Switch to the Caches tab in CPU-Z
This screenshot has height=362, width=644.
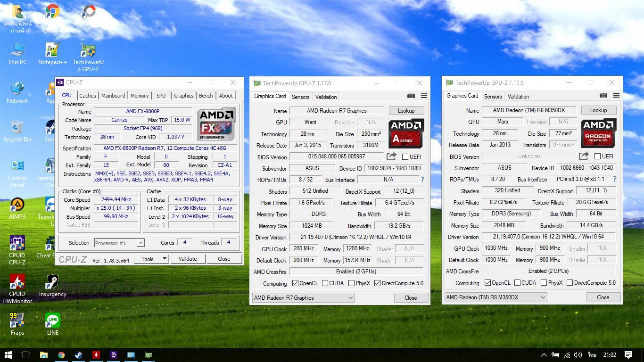tap(88, 96)
